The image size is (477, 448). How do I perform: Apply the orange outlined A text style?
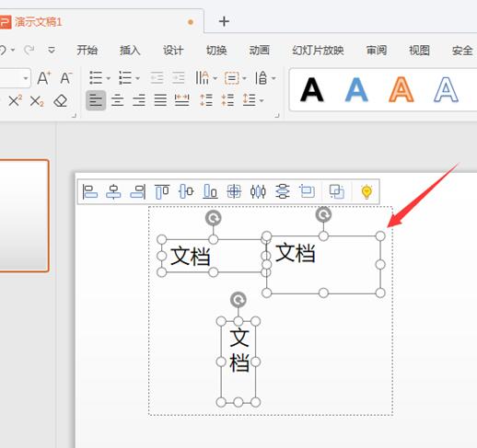(x=401, y=89)
